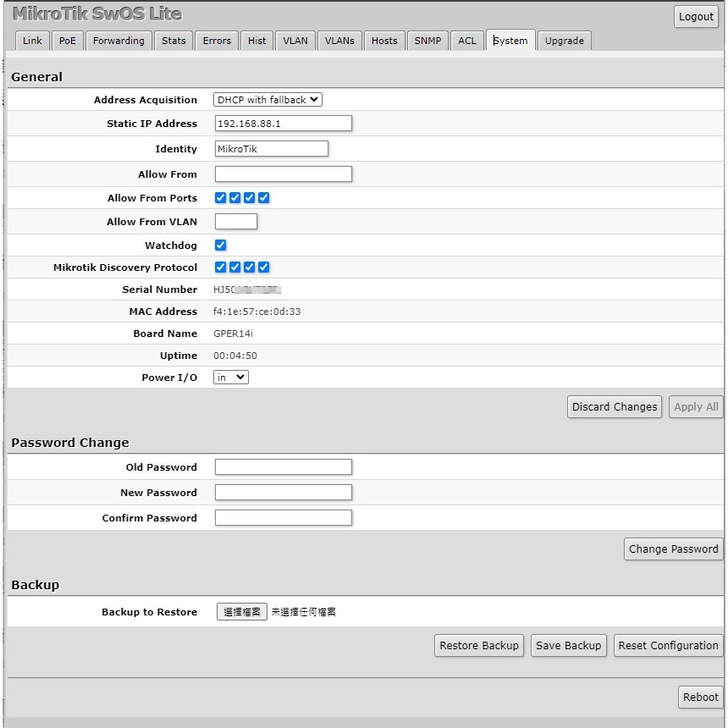Click the Discard Changes button
This screenshot has height=728, width=728.
(615, 407)
